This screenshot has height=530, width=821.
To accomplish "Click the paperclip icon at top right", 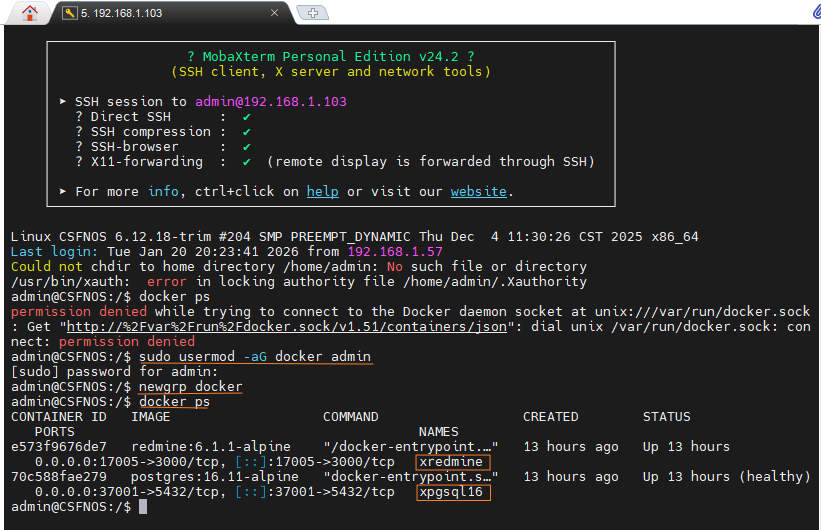I will [814, 13].
